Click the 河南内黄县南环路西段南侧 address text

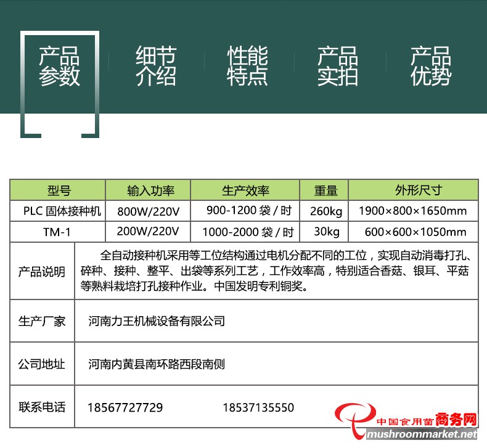pyautogui.click(x=157, y=364)
